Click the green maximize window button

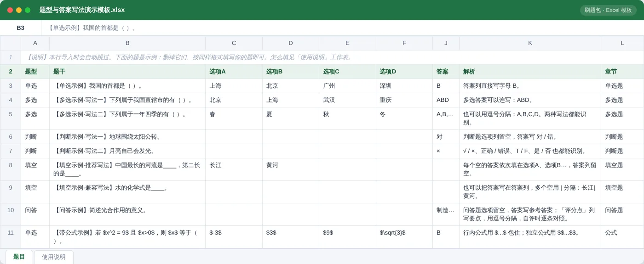point(28,10)
